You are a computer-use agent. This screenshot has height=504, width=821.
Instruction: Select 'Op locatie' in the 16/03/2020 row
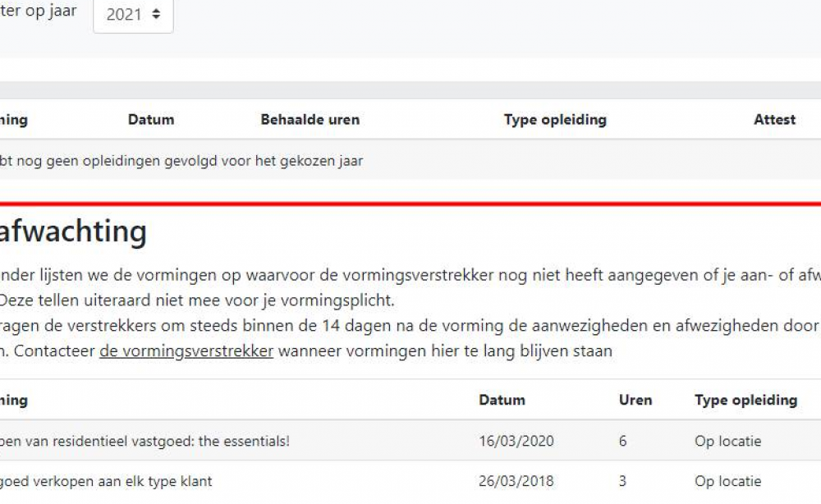point(727,441)
